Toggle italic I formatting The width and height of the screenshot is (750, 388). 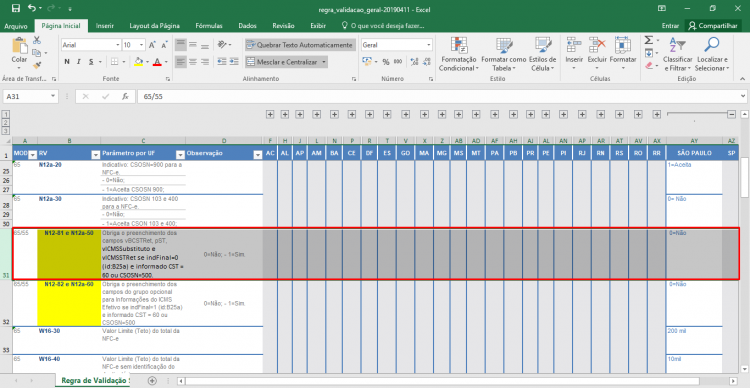(78, 62)
